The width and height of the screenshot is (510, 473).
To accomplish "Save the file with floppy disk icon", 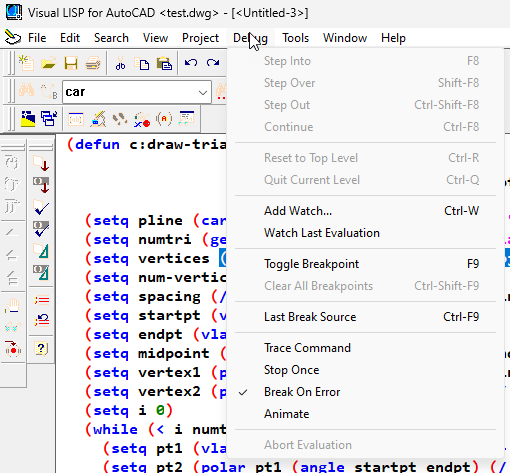I will [71, 63].
